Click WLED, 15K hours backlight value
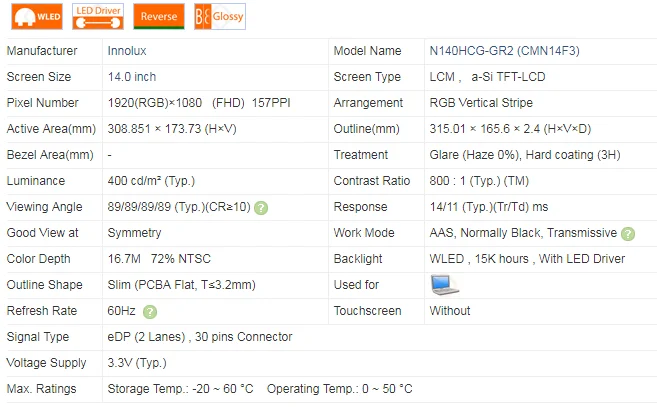 [527, 259]
